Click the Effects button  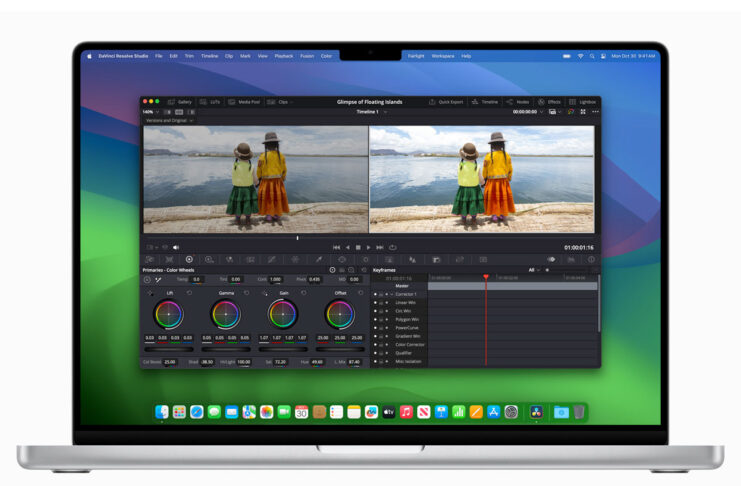549,102
